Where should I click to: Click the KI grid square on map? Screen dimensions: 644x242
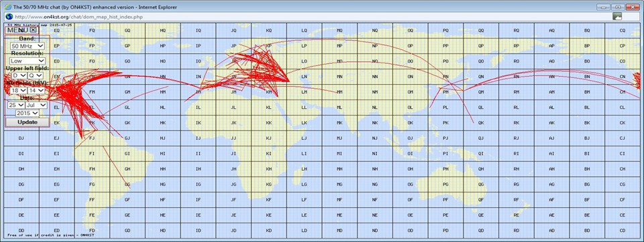click(268, 153)
